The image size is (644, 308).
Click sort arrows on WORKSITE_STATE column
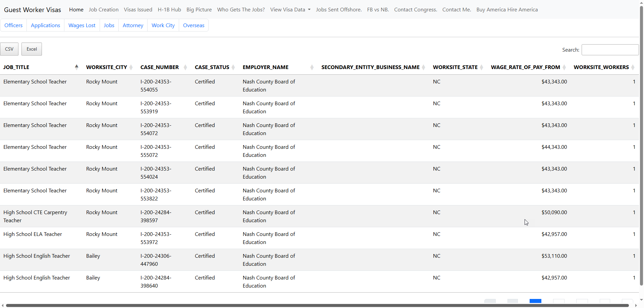pyautogui.click(x=482, y=67)
